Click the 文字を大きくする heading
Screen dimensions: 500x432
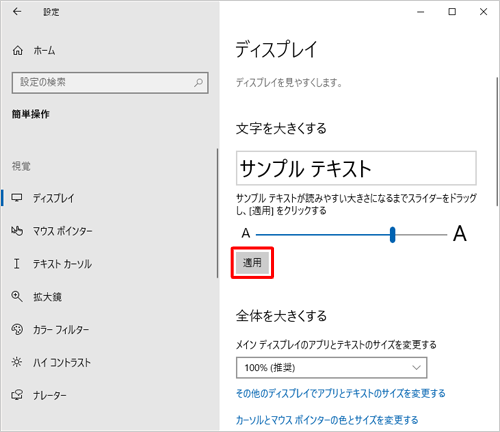281,128
